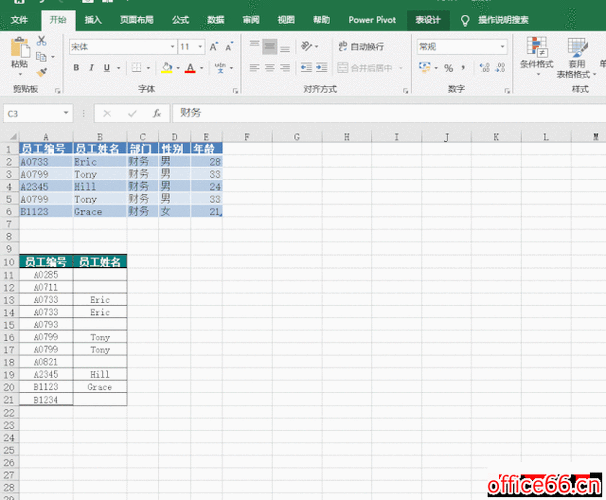Select middle vertical alignment
The height and width of the screenshot is (500, 606).
(x=269, y=47)
